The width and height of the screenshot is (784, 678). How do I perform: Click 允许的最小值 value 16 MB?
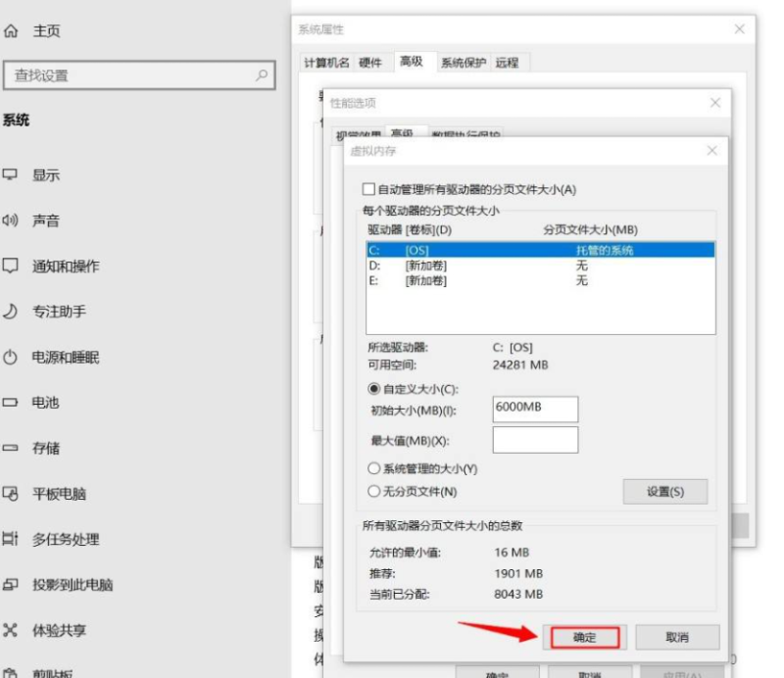512,553
